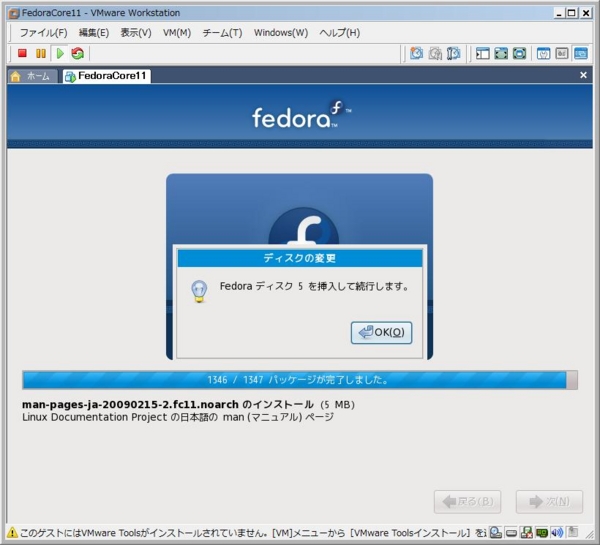Click the package install progress bar

[300, 380]
